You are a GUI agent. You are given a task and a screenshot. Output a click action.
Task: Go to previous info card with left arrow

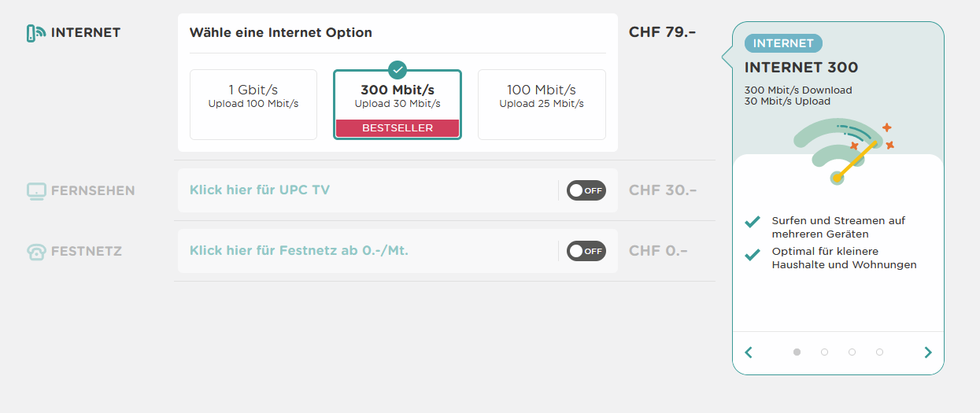(x=749, y=352)
